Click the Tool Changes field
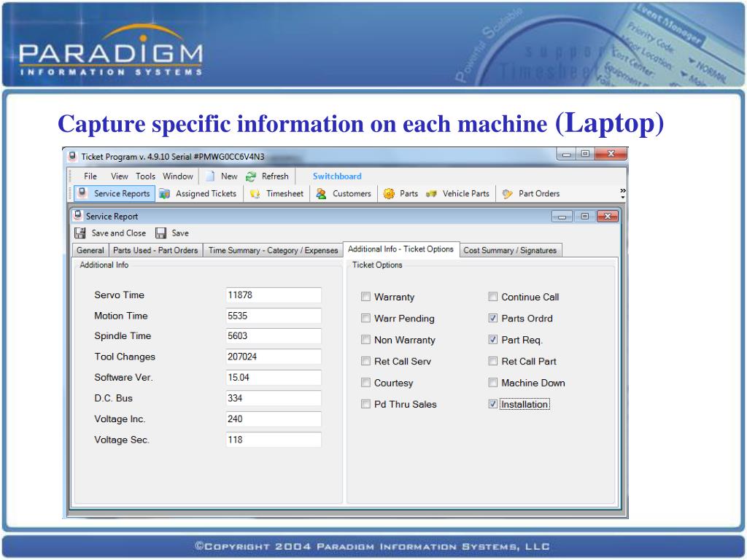 pyautogui.click(x=274, y=357)
